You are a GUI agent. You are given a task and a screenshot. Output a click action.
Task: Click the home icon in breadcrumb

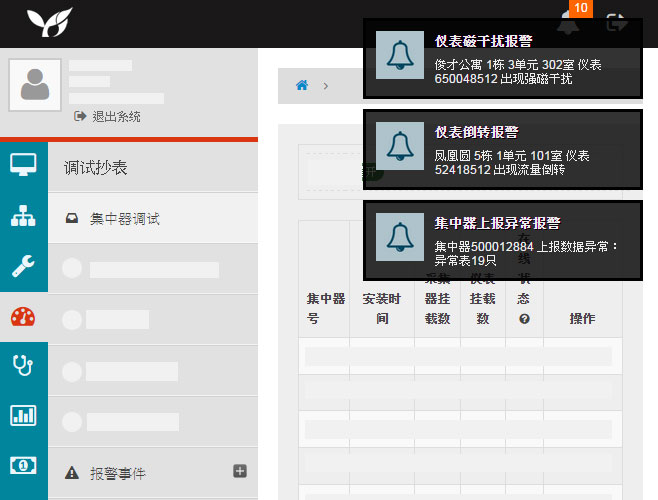click(302, 86)
